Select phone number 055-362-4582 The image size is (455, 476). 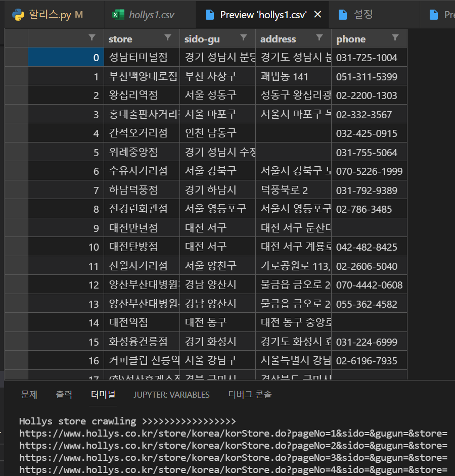click(x=369, y=304)
